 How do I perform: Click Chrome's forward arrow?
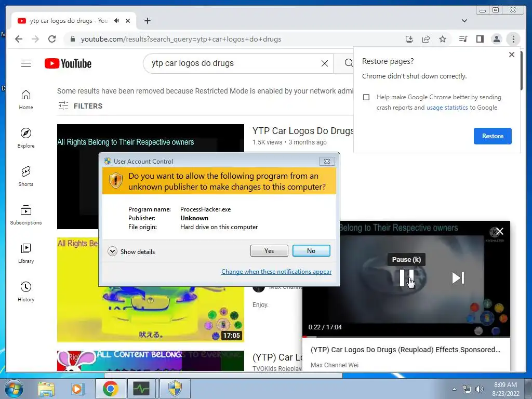coord(35,39)
